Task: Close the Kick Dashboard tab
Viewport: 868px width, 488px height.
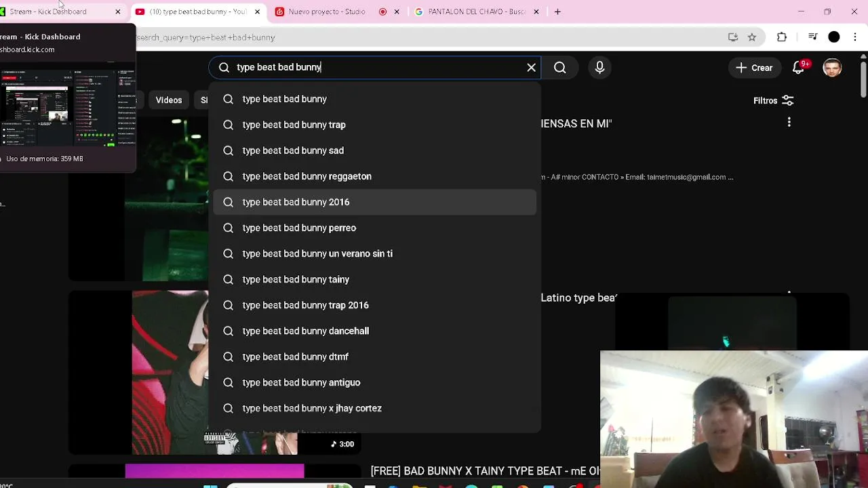Action: 117,12
